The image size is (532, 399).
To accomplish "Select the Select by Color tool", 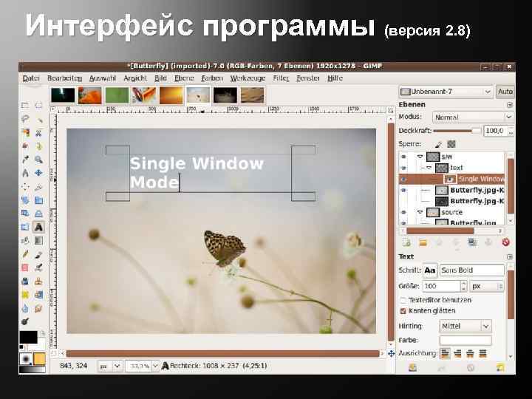I will (x=25, y=132).
